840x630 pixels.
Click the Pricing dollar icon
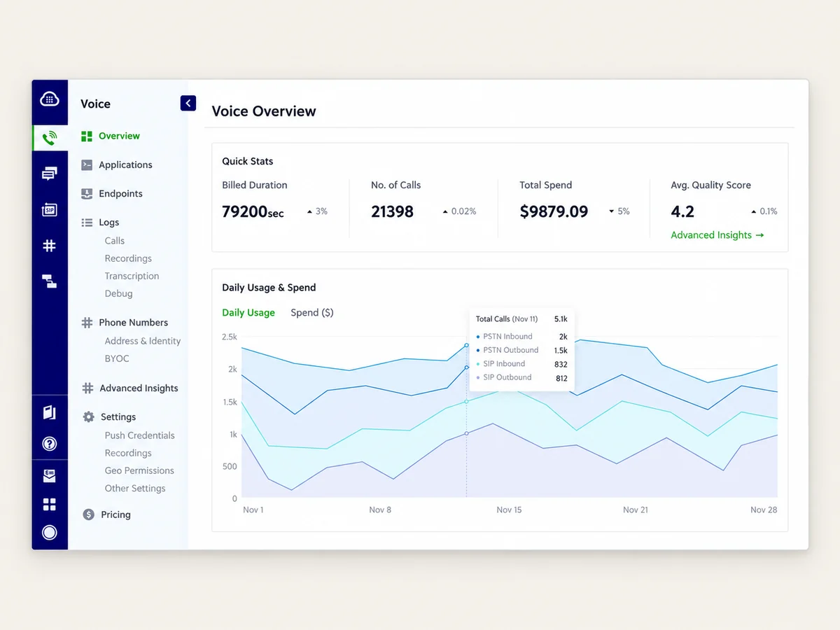pyautogui.click(x=88, y=514)
